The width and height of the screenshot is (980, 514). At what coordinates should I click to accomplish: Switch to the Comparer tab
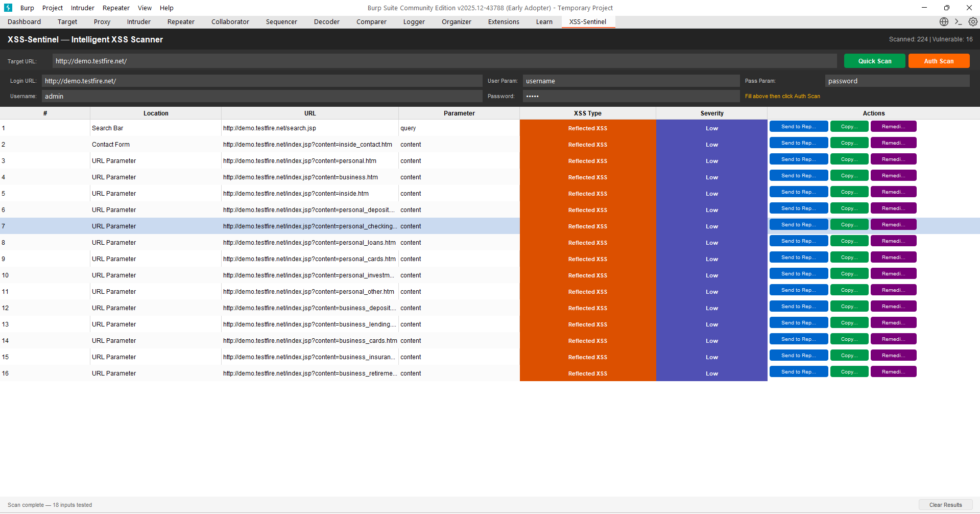[371, 21]
